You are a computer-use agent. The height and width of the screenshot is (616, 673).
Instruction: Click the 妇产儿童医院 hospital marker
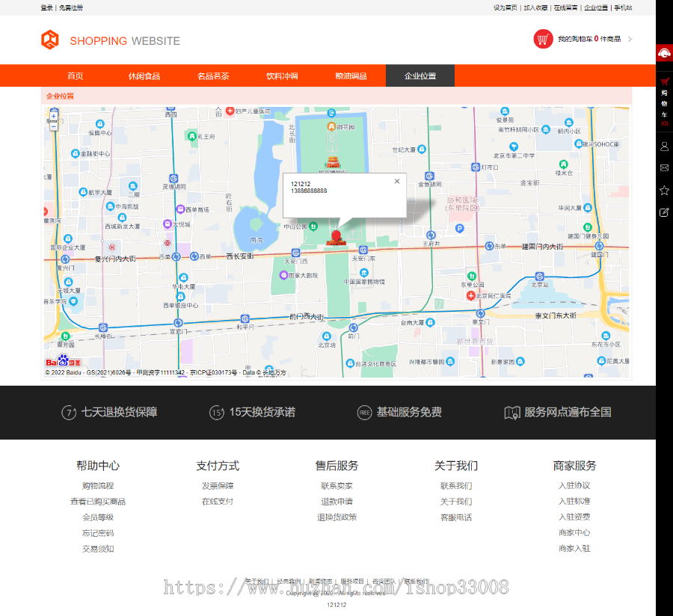230,111
